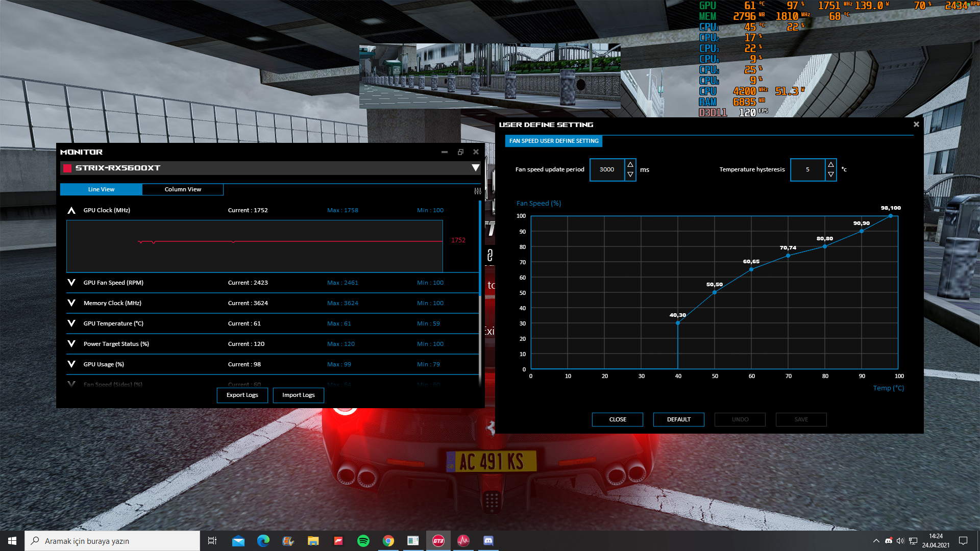
Task: Click Task View taskbar icon
Action: (212, 541)
